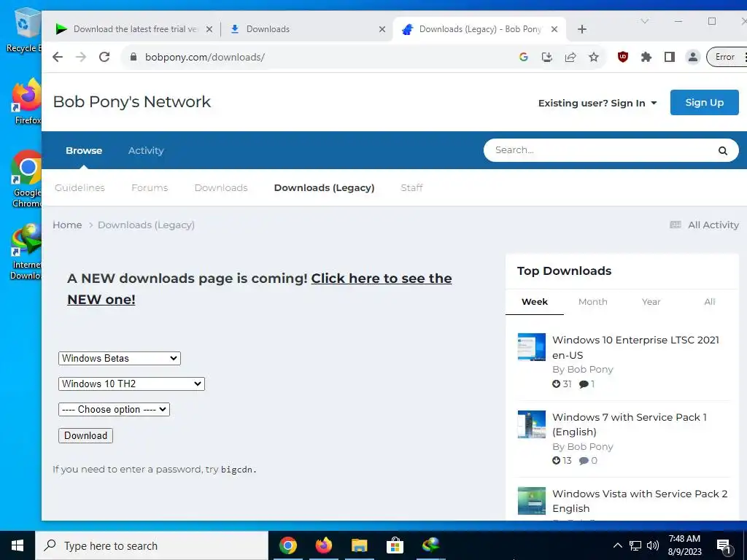This screenshot has width=747, height=560.
Task: Close the Downloads (Legacy) - Bob Pony tab
Action: pos(554,29)
